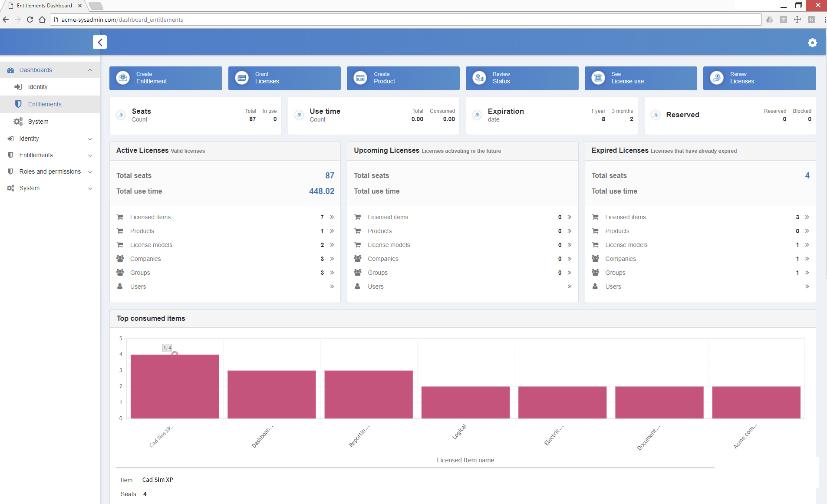
Task: Click the Users person icon under Expired Licenses
Action: [x=596, y=286]
